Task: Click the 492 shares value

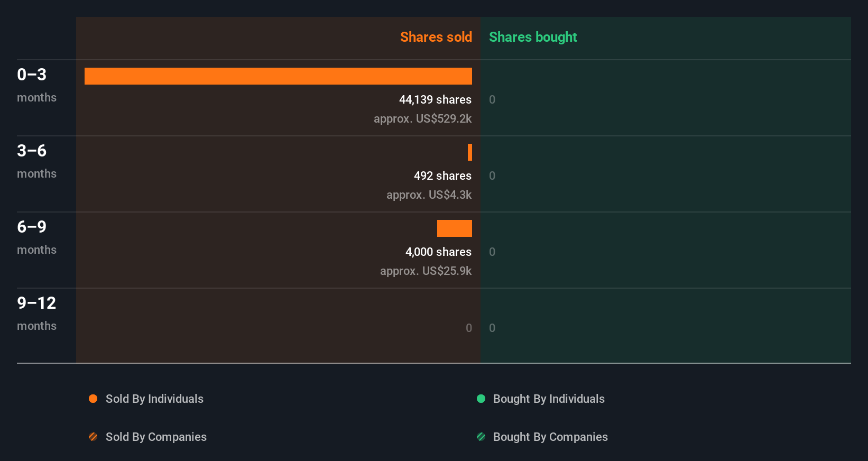Action: click(442, 176)
